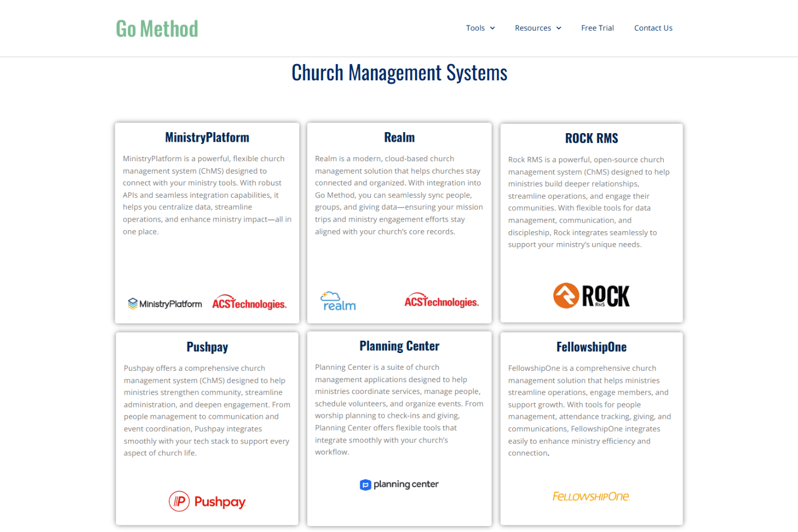Image resolution: width=798 pixels, height=532 pixels.
Task: Open the Contact Us page
Action: (x=653, y=28)
